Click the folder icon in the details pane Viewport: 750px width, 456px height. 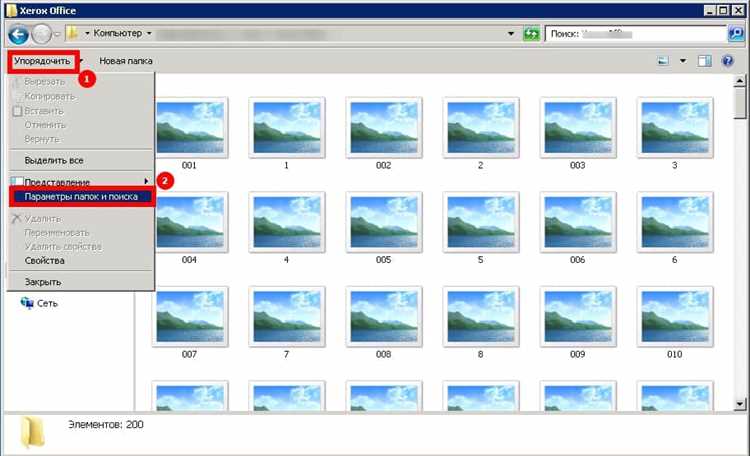(x=33, y=432)
